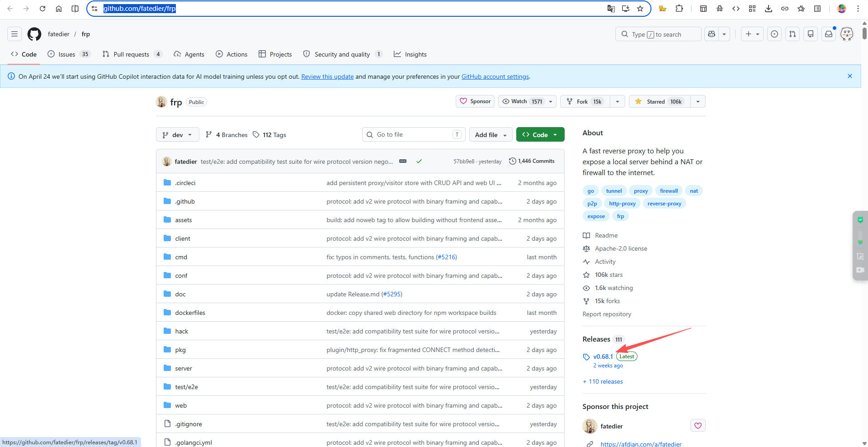
Task: Open the 1,446 Commits history link
Action: coord(532,161)
